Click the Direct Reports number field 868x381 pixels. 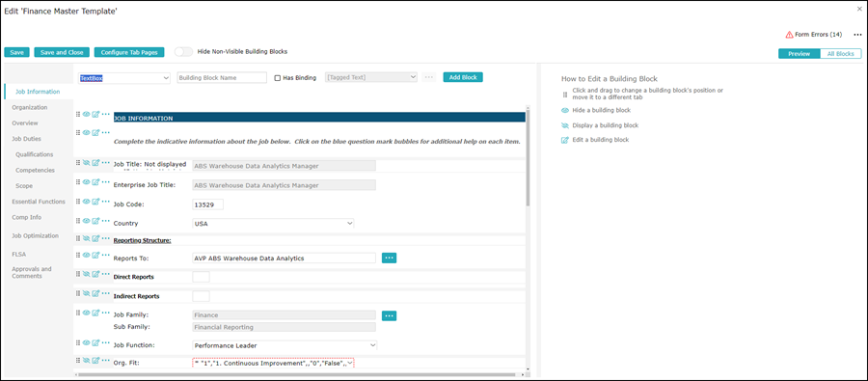click(x=201, y=276)
